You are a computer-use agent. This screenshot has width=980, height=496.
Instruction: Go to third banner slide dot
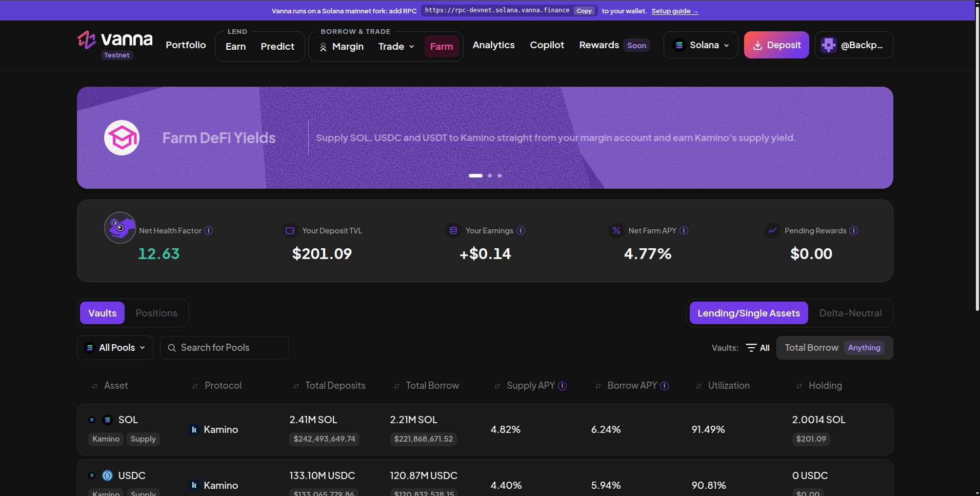(499, 175)
